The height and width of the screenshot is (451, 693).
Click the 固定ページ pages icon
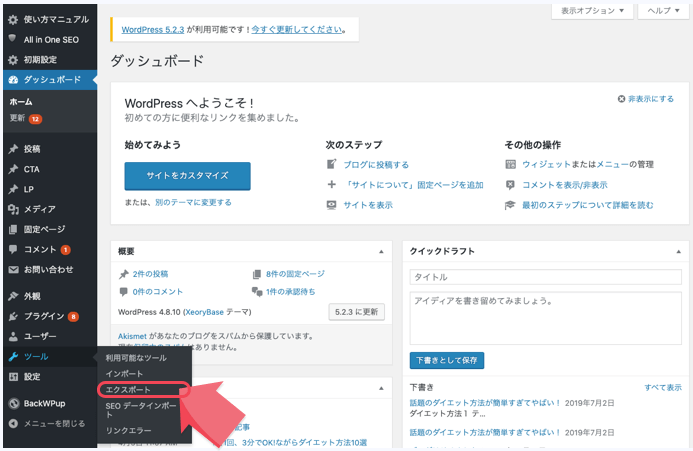13,229
